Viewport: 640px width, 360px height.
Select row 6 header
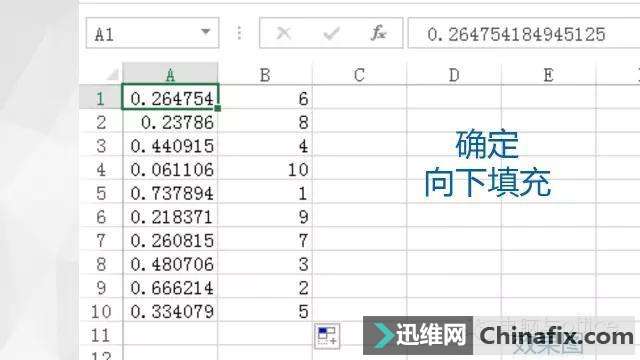[x=100, y=216]
